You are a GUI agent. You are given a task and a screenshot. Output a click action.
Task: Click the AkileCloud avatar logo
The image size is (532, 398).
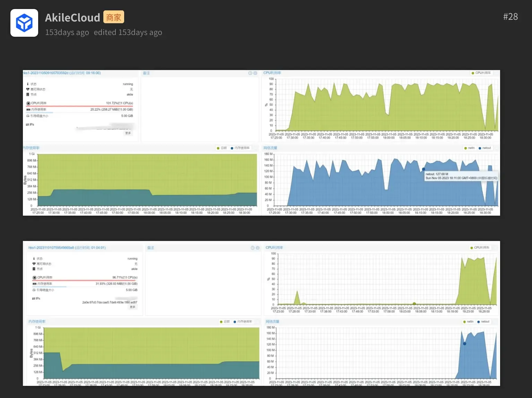pos(24,23)
